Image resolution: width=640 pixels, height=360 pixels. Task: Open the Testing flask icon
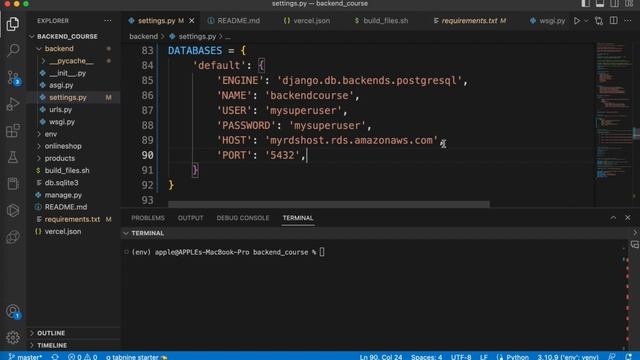(13, 157)
